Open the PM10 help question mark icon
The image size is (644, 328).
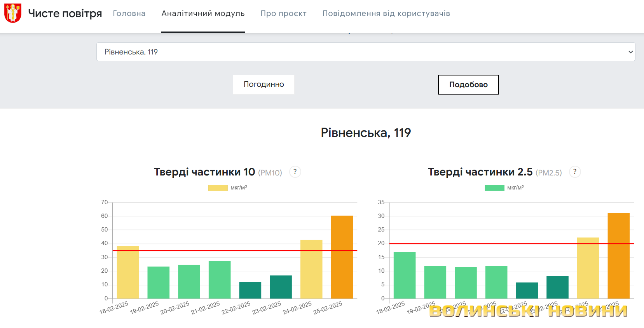[295, 172]
